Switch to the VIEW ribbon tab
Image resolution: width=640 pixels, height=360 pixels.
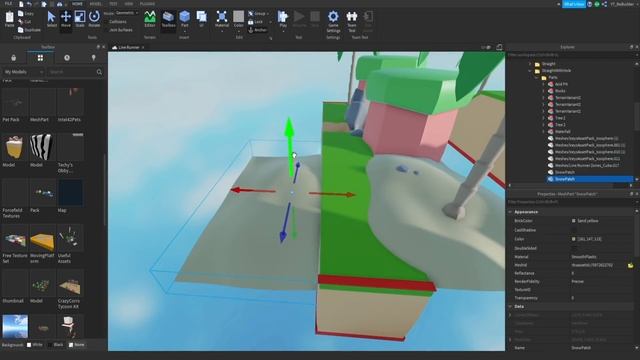[129, 4]
